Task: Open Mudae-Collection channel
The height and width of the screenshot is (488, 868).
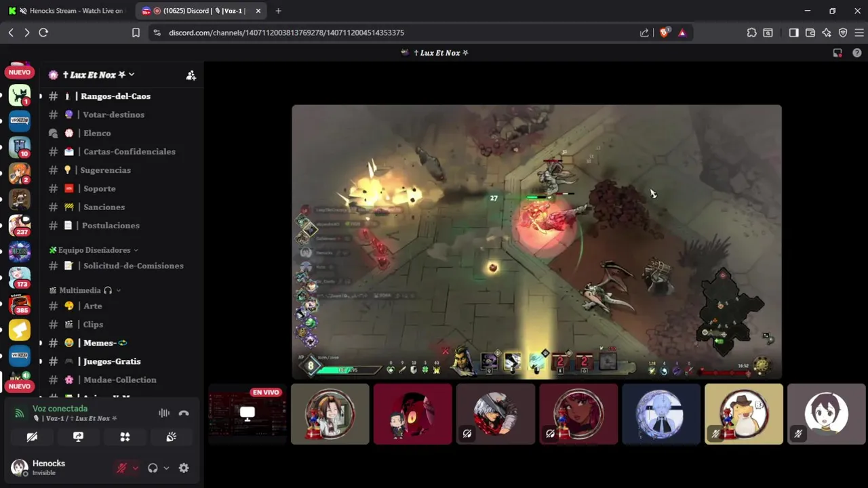Action: (x=120, y=380)
